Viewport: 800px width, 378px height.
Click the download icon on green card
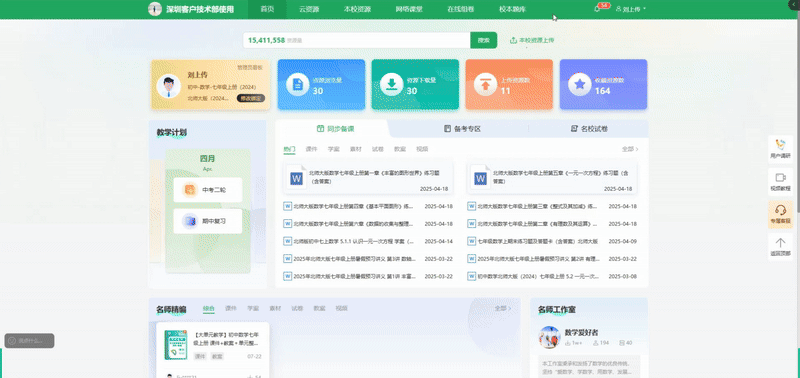pos(391,84)
